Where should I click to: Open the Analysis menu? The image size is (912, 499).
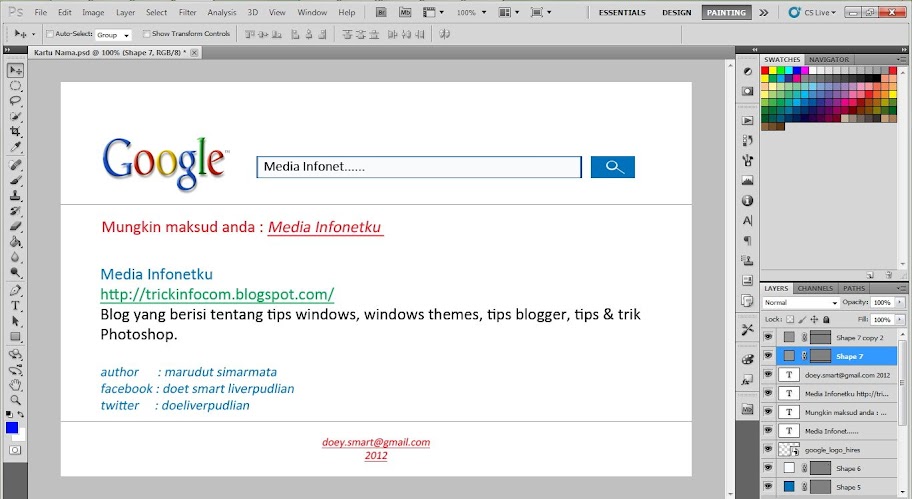222,12
